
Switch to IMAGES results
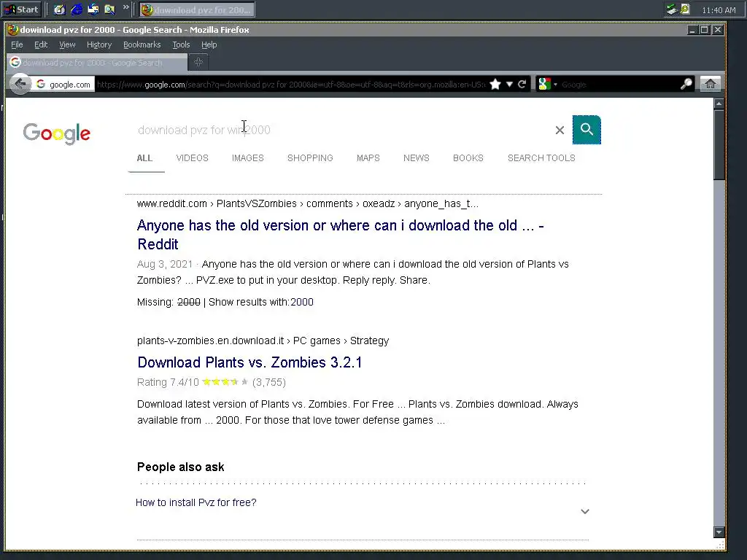coord(248,158)
